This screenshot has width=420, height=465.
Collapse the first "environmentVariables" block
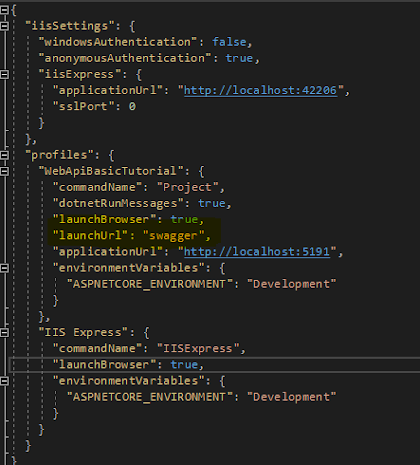click(4, 268)
